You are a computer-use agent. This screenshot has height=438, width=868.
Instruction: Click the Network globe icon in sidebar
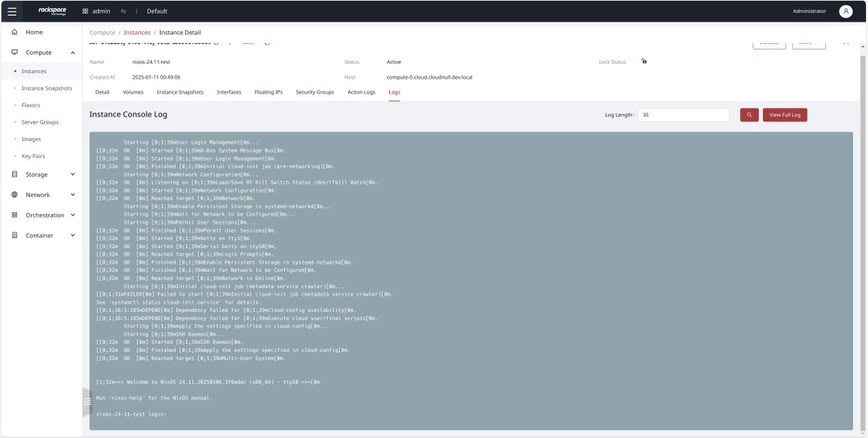pyautogui.click(x=14, y=194)
